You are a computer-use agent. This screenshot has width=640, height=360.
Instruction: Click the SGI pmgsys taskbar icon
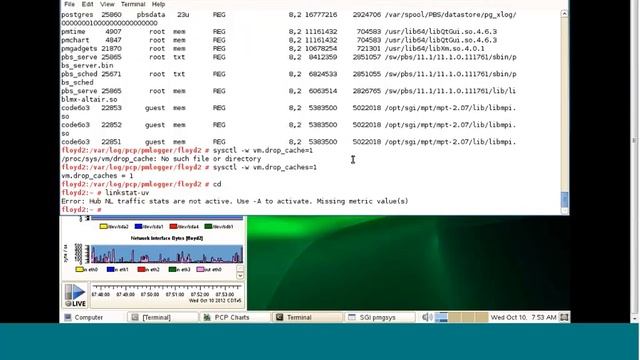352,317
